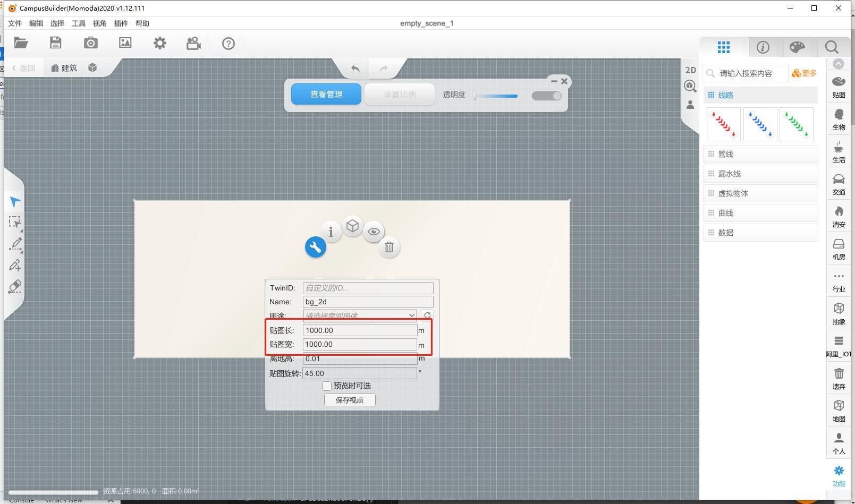Screen dimensions: 855x504
Task: Expand the 漏水线 section
Action: coord(760,174)
